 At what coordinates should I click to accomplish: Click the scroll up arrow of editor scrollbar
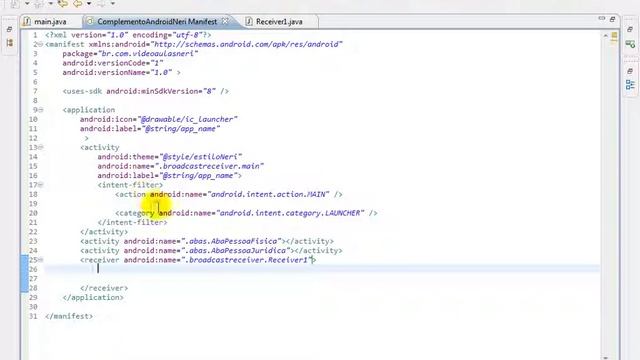pos(605,36)
